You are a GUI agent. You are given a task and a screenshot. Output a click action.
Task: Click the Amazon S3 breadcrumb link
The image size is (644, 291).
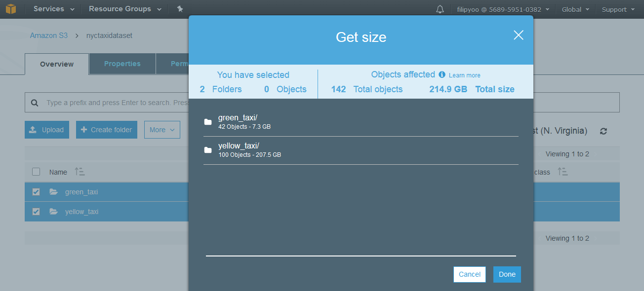pos(49,36)
